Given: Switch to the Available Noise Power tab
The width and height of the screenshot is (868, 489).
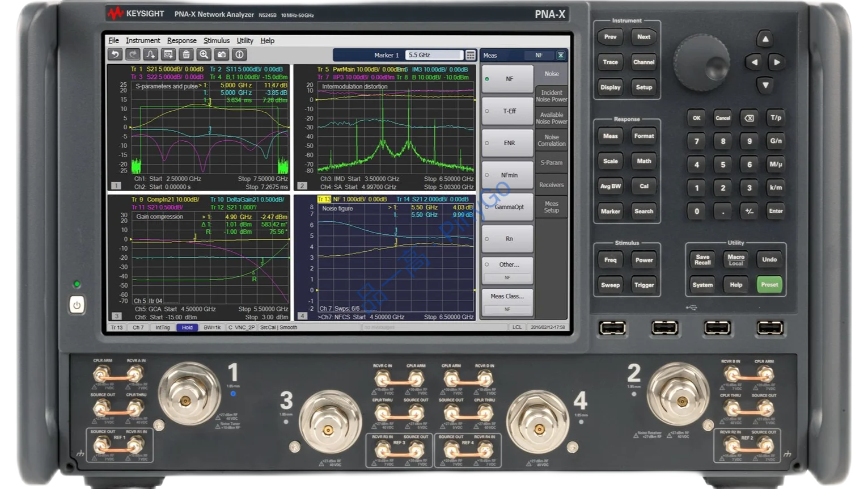Looking at the screenshot, I should click(552, 118).
